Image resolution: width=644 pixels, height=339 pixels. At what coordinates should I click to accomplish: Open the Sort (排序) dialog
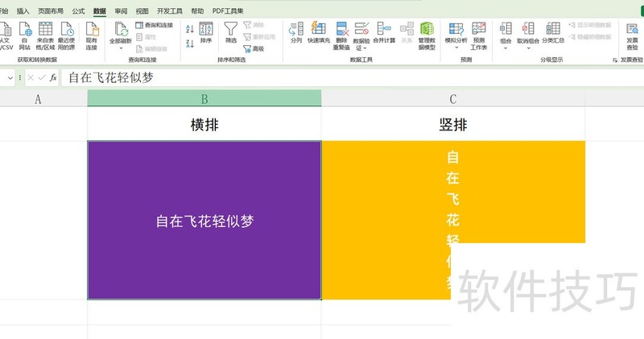(206, 33)
